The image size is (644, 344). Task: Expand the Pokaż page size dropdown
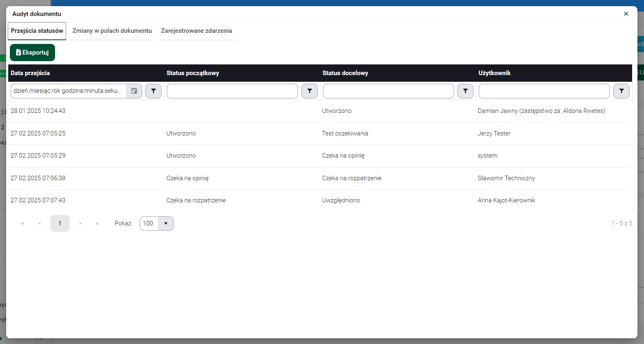[166, 223]
